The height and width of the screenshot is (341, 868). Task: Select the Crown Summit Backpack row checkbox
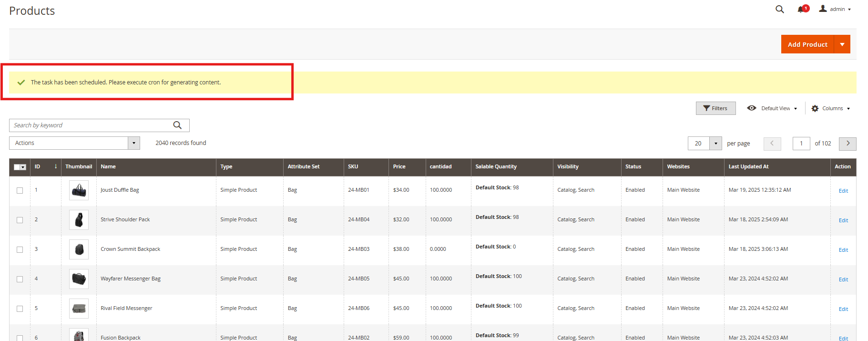click(x=20, y=249)
